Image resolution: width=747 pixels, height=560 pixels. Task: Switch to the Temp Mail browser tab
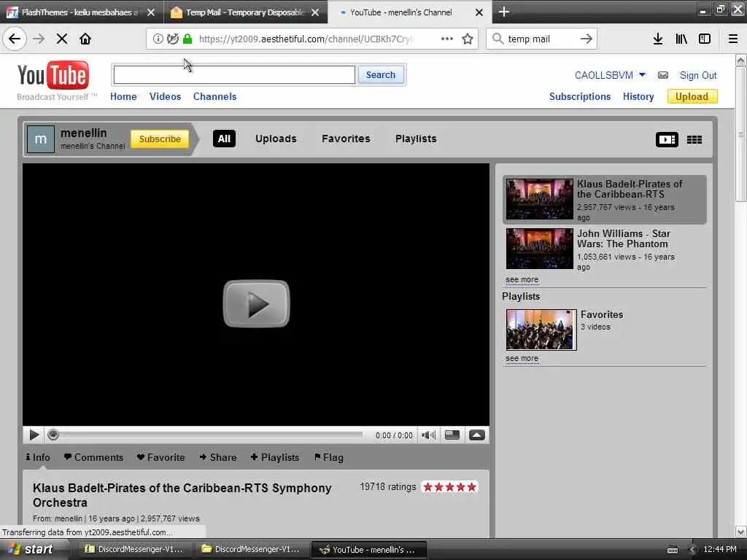pyautogui.click(x=245, y=12)
